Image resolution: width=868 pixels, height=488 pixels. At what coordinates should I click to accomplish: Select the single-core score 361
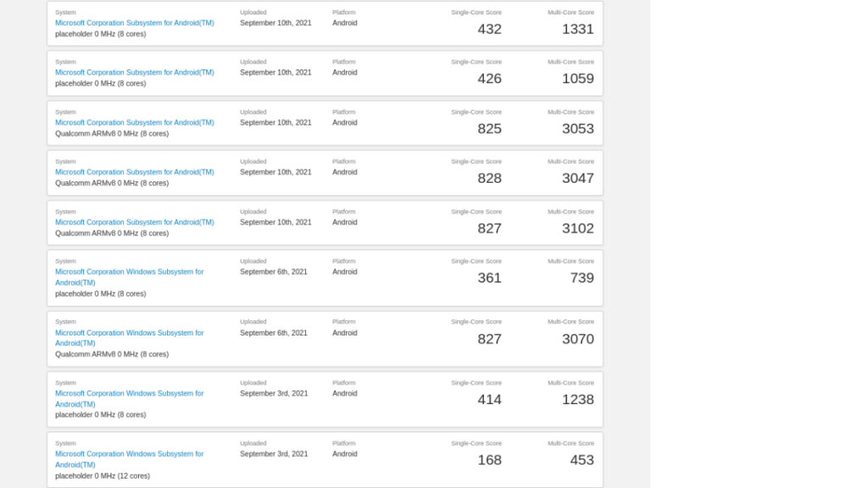pos(489,278)
